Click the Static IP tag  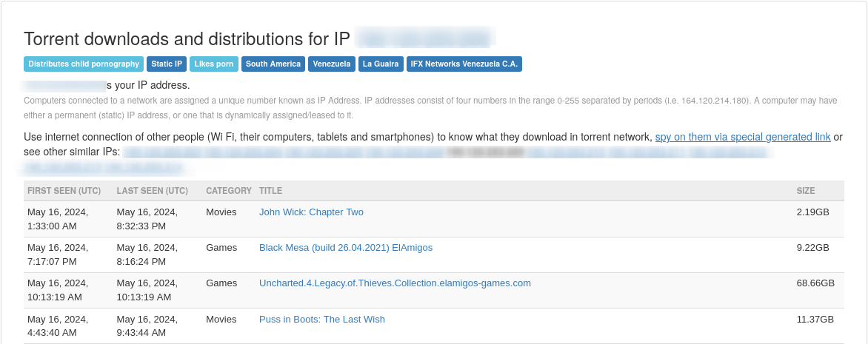coord(167,64)
